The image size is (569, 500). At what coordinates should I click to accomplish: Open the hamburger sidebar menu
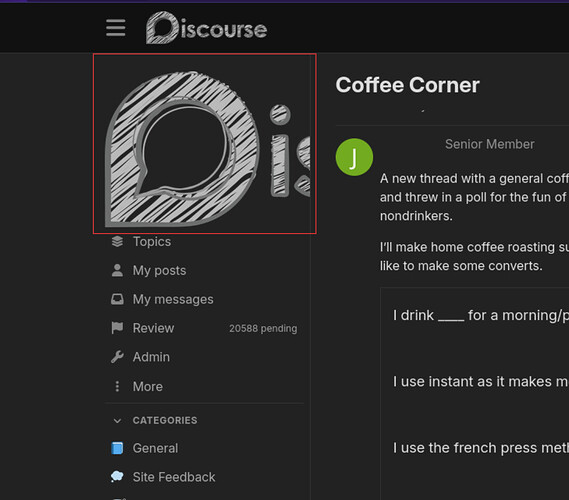(x=116, y=28)
